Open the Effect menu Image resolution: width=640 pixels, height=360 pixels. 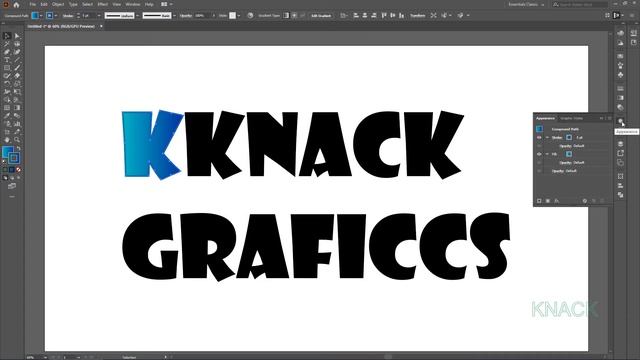click(x=102, y=4)
